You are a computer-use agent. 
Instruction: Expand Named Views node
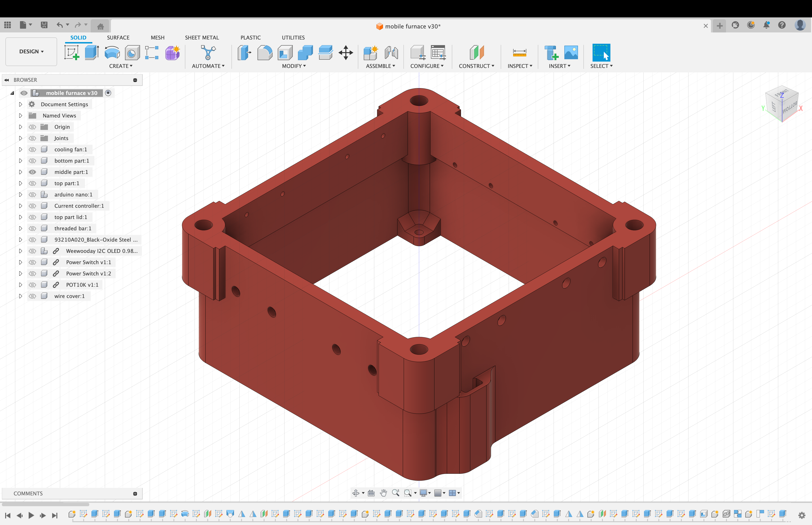[x=20, y=116]
